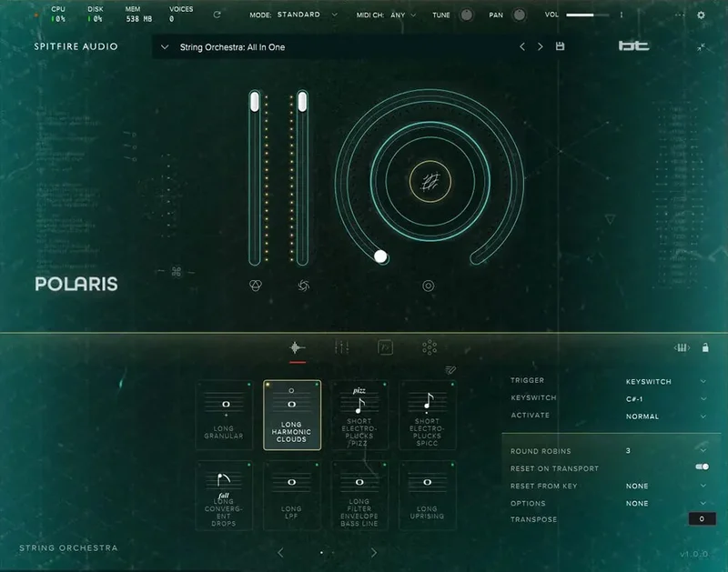The image size is (728, 572).
Task: Click the refresh icon next to Voices
Action: [217, 15]
